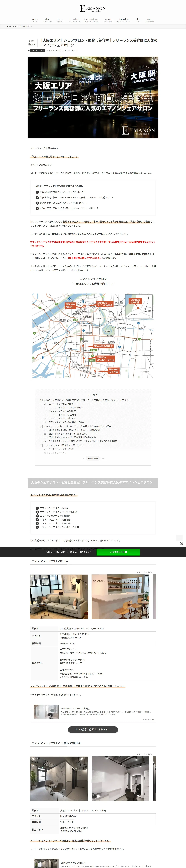Open the Blog menu item
The height and width of the screenshot is (868, 186).
tap(138, 20)
